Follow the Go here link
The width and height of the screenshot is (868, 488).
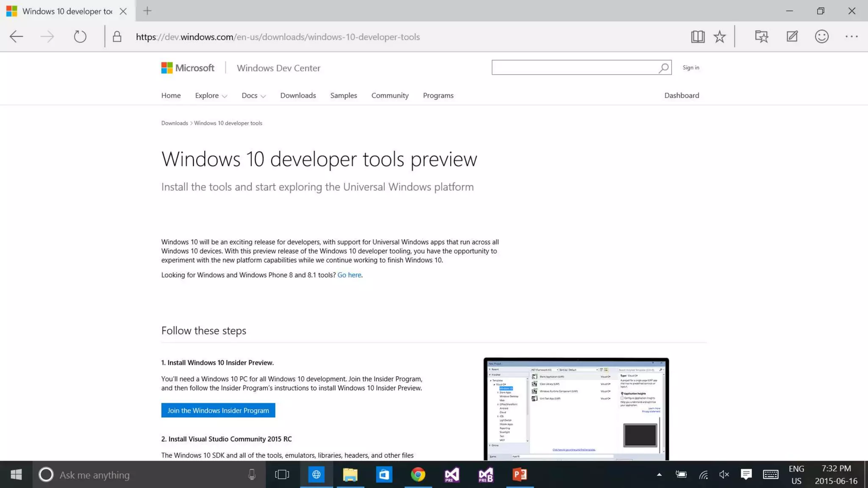(349, 275)
